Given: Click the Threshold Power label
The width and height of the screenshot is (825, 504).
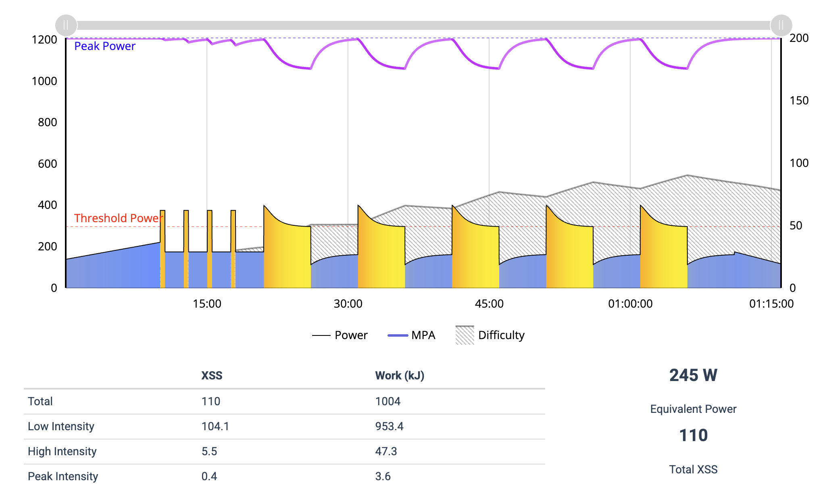Looking at the screenshot, I should click(118, 218).
